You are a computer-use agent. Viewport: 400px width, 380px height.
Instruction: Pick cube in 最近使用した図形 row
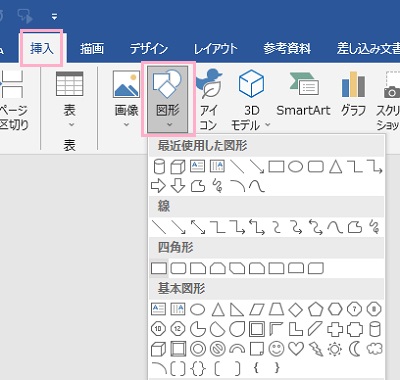coord(178,167)
